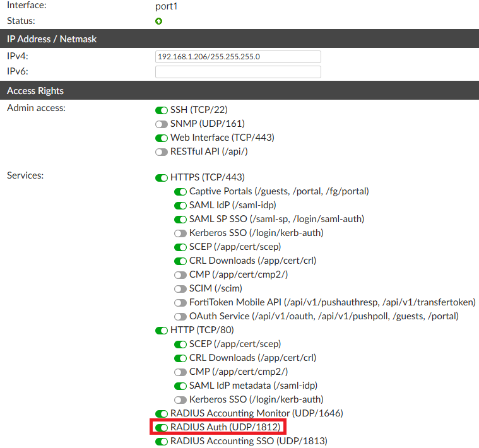This screenshot has height=448, width=479.
Task: Enable FortiToken Mobile API service
Action: 180,303
